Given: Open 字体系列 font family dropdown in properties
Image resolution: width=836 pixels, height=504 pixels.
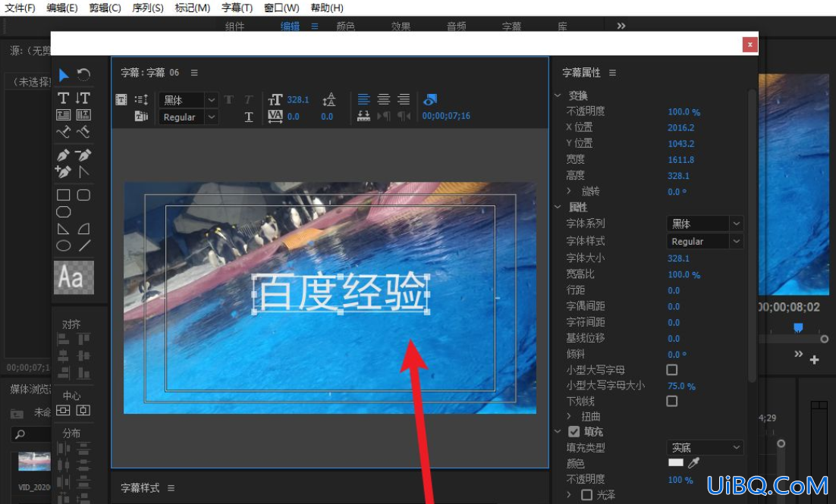Looking at the screenshot, I should tap(705, 224).
